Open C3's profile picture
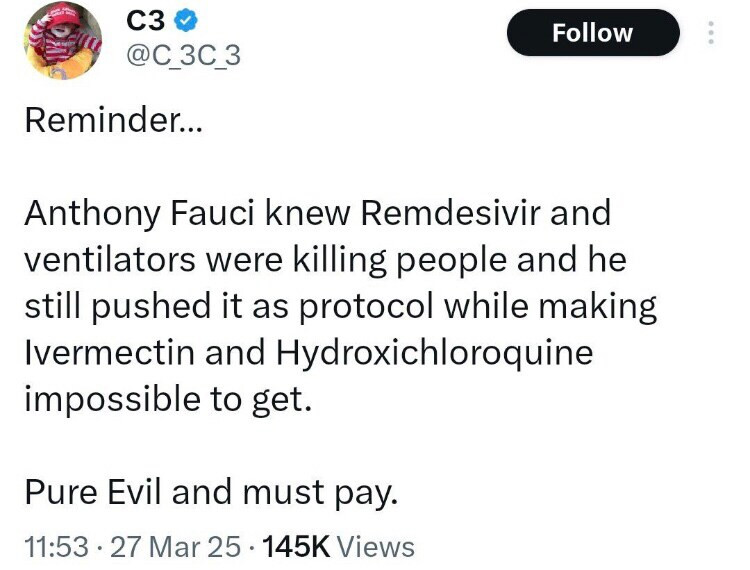This screenshot has height=570, width=750. pyautogui.click(x=61, y=39)
